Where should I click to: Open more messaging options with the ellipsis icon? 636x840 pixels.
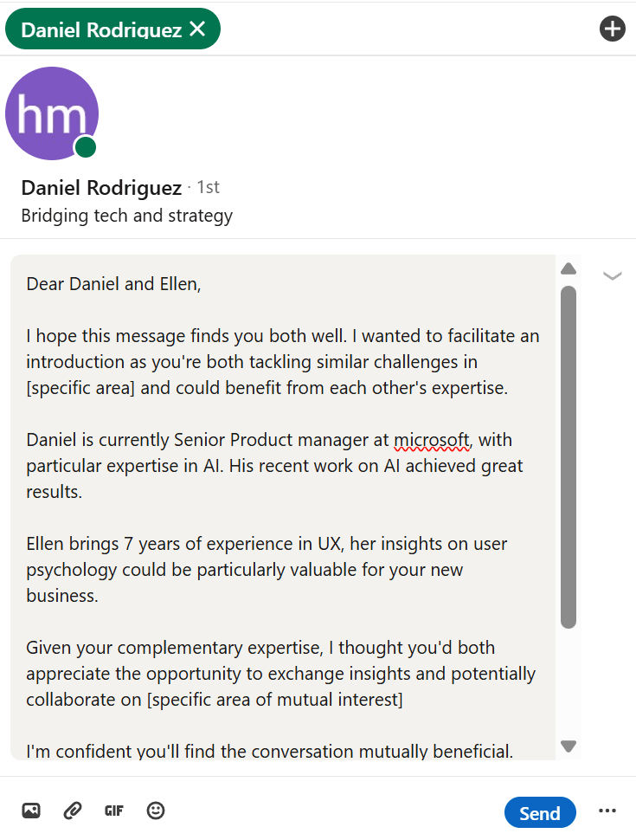pyautogui.click(x=607, y=811)
